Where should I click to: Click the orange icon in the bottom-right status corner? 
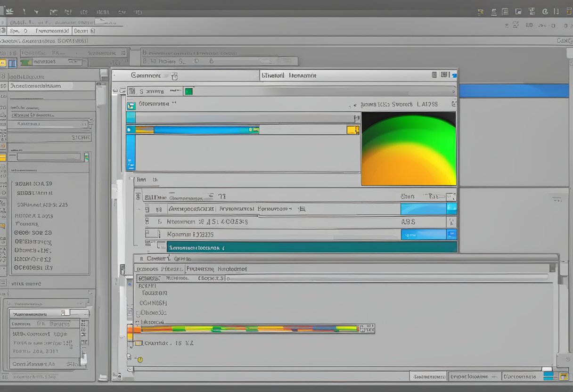(x=563, y=376)
